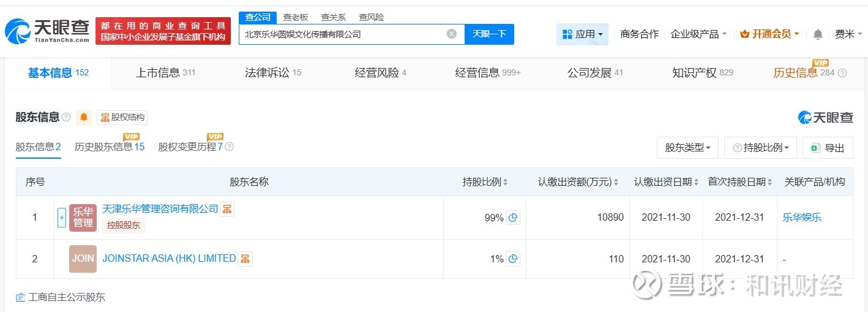Click the TianYanCha logo in the header
This screenshot has height=312, width=868.
tap(48, 31)
